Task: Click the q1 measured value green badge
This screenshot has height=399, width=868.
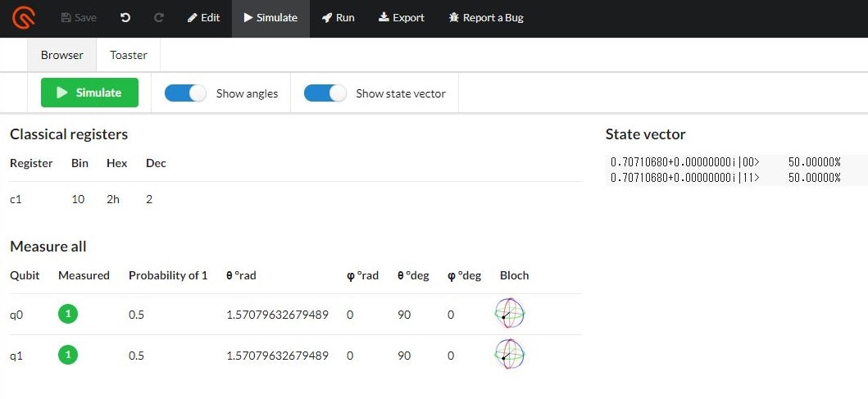Action: (68, 355)
